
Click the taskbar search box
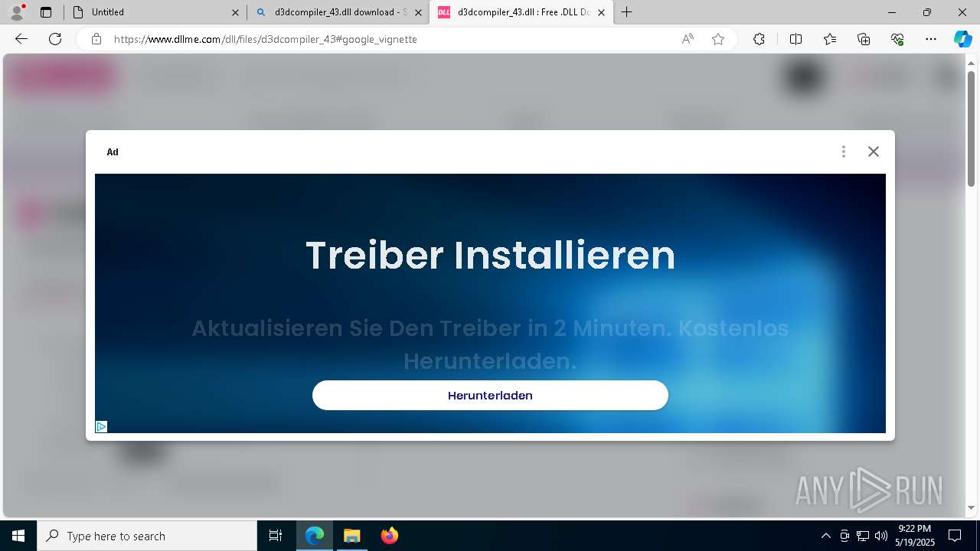pyautogui.click(x=147, y=536)
